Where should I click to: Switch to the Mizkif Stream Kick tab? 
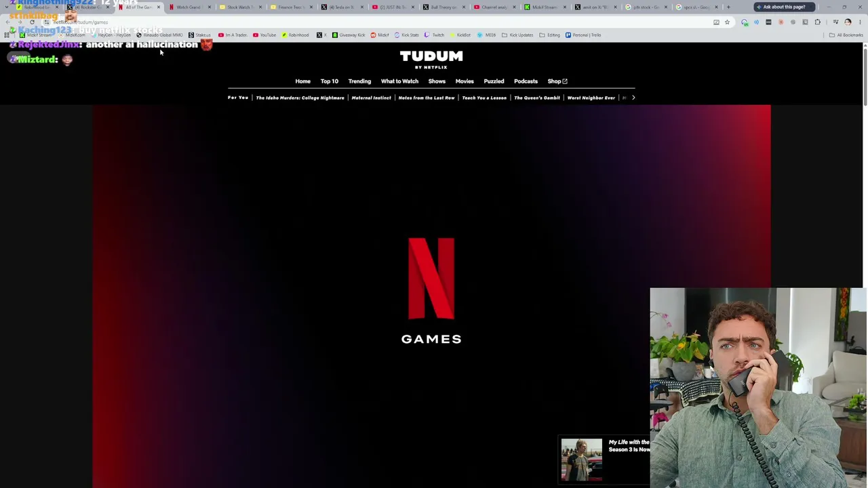(545, 7)
